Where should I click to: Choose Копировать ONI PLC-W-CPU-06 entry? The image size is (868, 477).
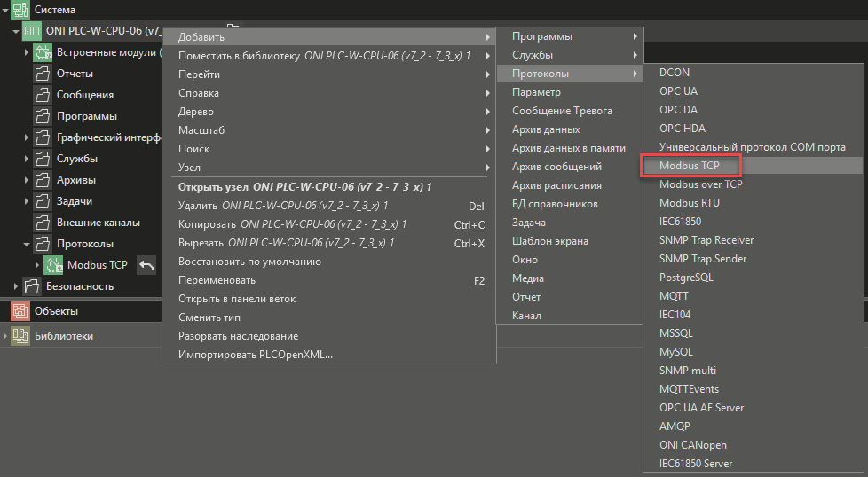[328, 224]
